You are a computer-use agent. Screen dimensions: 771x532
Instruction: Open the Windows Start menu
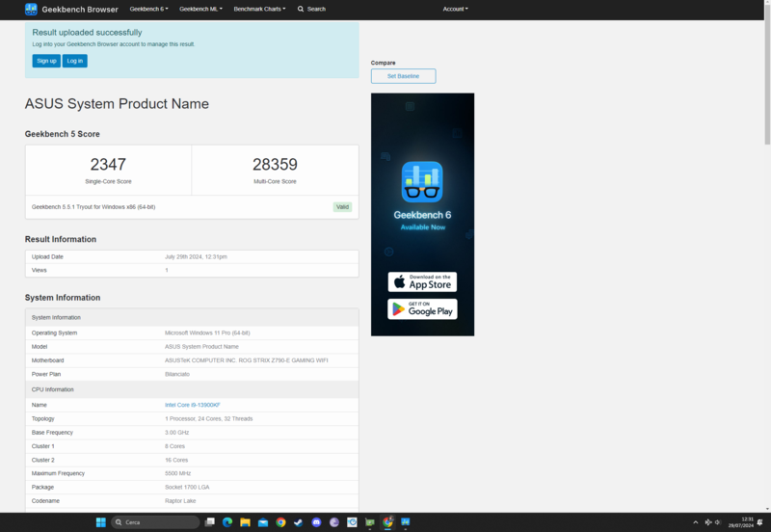click(101, 522)
